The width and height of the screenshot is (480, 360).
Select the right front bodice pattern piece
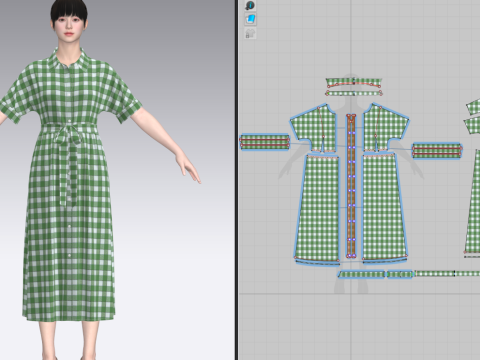[385, 128]
